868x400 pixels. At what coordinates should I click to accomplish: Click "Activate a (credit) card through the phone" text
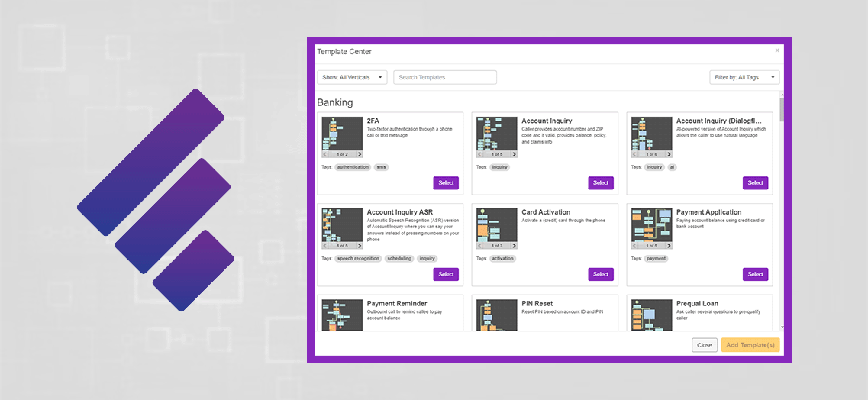tap(563, 220)
